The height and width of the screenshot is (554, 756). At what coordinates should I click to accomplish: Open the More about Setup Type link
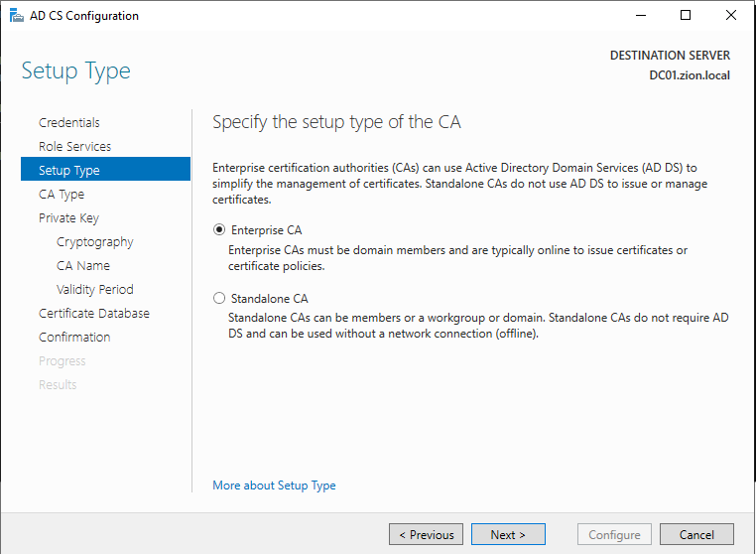click(274, 485)
